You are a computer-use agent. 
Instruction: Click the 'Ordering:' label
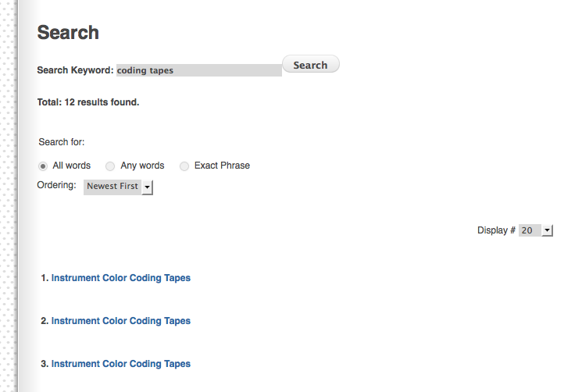point(56,186)
